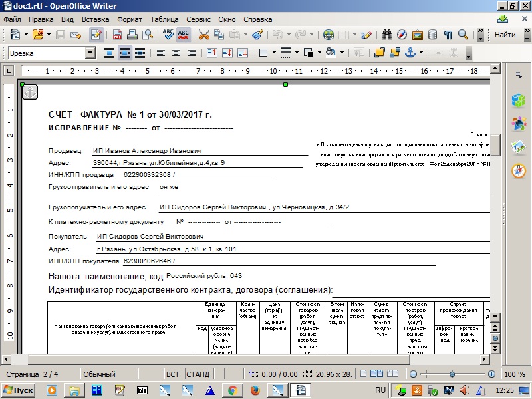Click the zoom slider in status bar
The height and width of the screenshot is (399, 532).
(x=452, y=374)
